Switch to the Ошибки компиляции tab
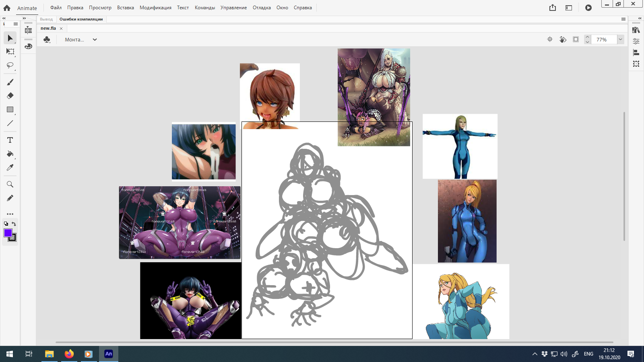Image resolution: width=644 pixels, height=362 pixels. [81, 19]
